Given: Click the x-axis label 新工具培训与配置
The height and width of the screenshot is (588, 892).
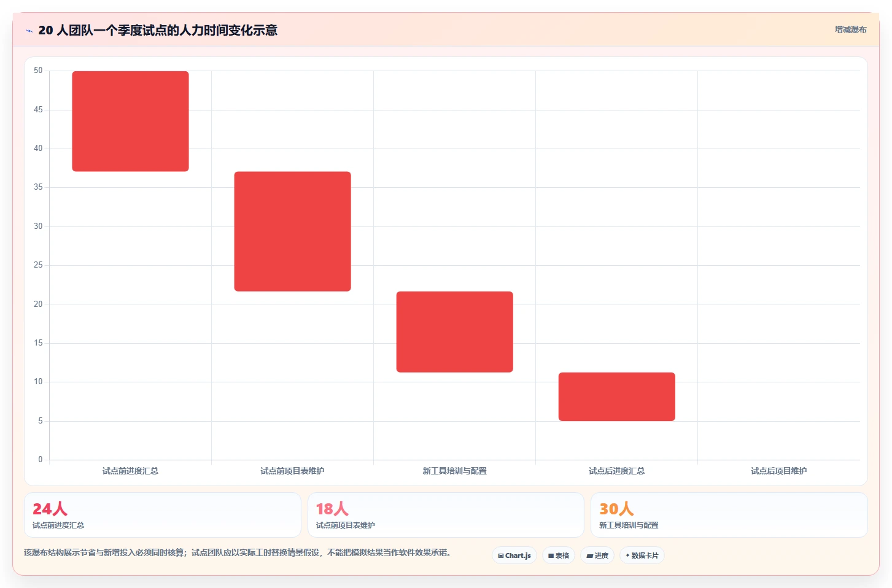Looking at the screenshot, I should tap(454, 471).
